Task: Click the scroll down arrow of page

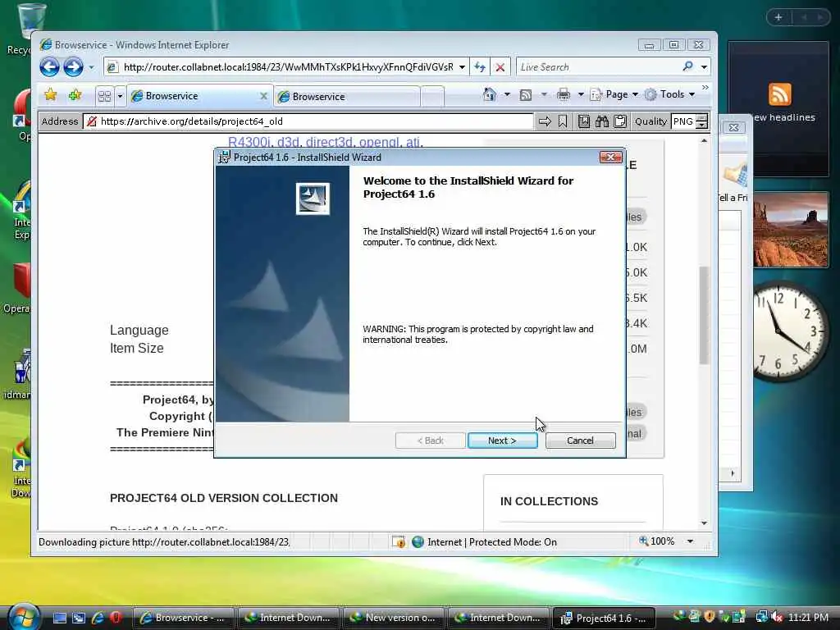Action: point(704,523)
